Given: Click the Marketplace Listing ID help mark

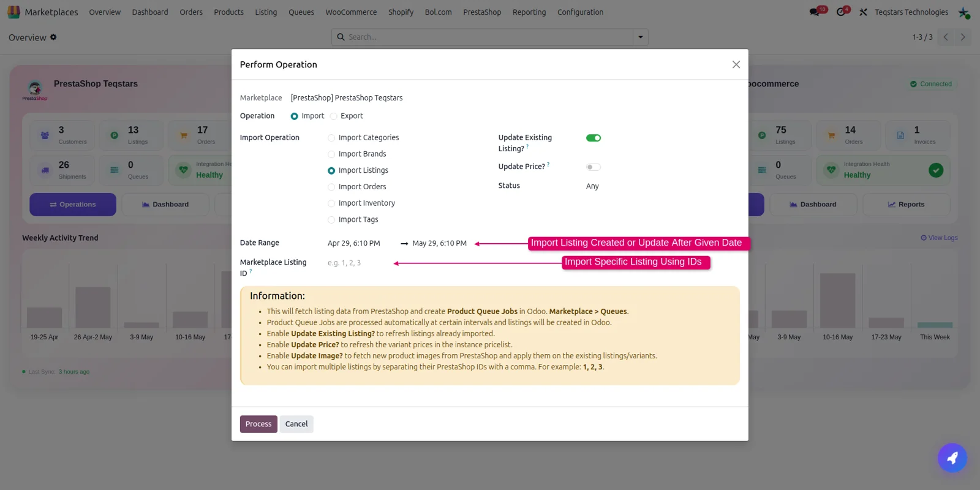Looking at the screenshot, I should coord(251,271).
